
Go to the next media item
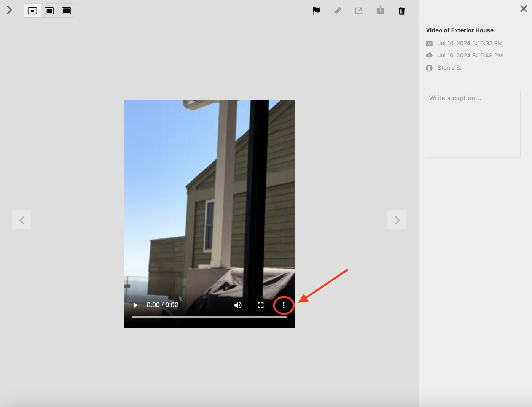pyautogui.click(x=397, y=220)
